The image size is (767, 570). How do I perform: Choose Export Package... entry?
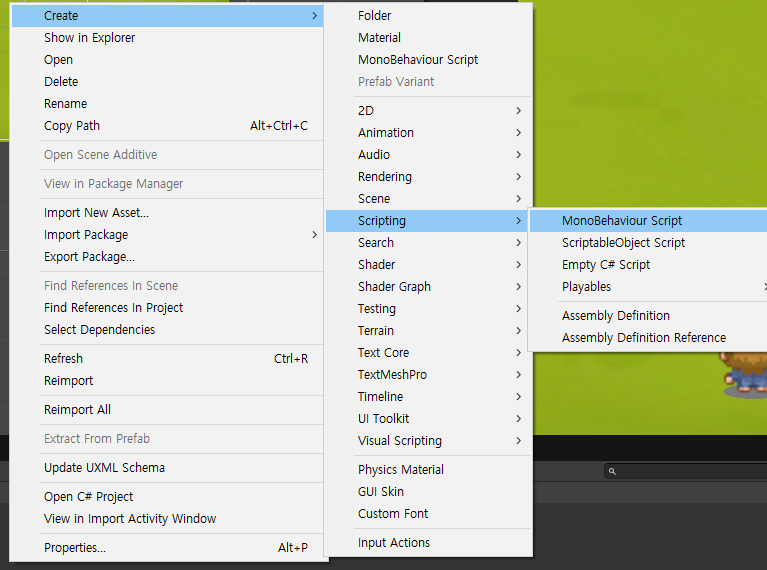167,257
